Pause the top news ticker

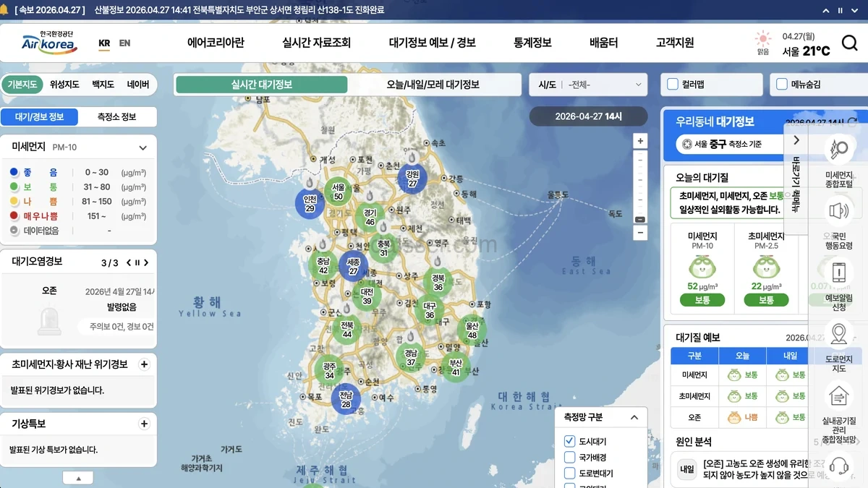click(840, 10)
